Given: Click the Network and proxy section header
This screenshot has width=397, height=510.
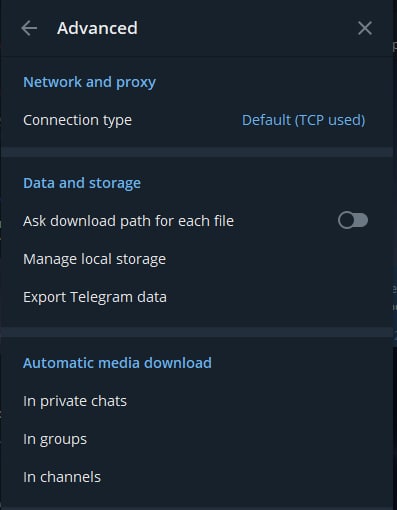Looking at the screenshot, I should (89, 82).
